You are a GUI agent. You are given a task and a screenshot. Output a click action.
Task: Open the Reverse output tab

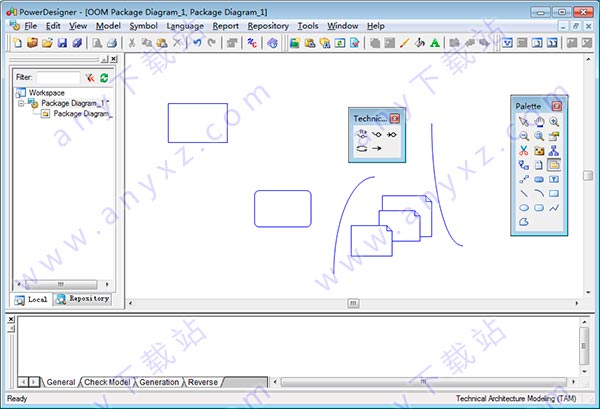point(203,382)
